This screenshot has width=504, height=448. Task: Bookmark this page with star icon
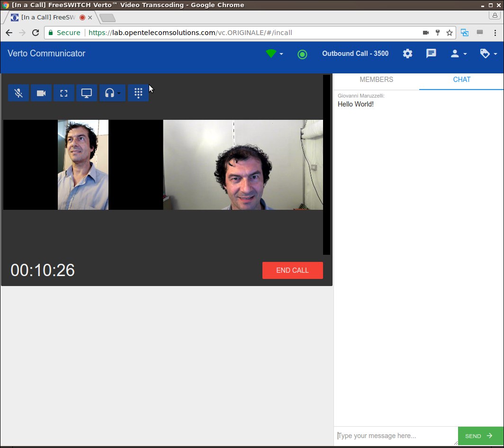point(450,33)
